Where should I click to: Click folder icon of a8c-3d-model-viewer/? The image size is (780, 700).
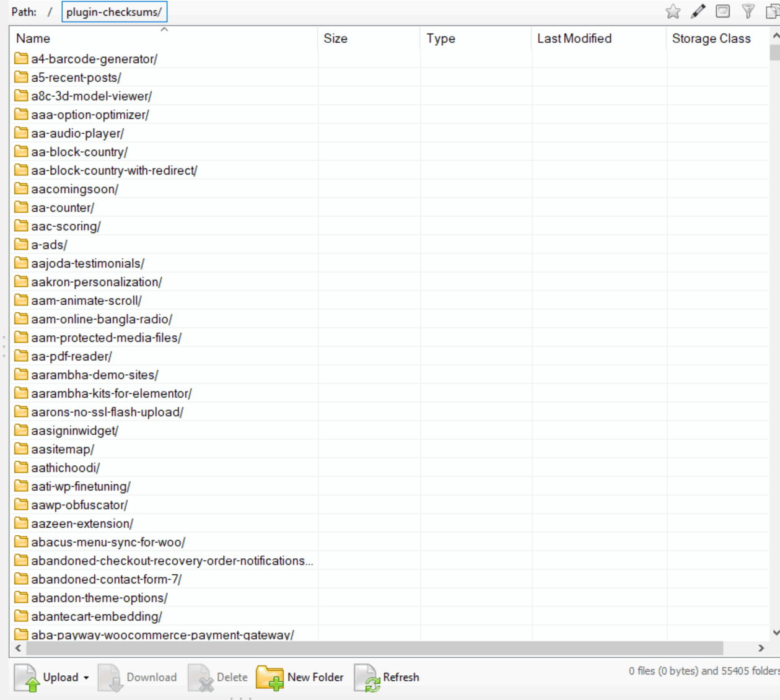point(22,95)
